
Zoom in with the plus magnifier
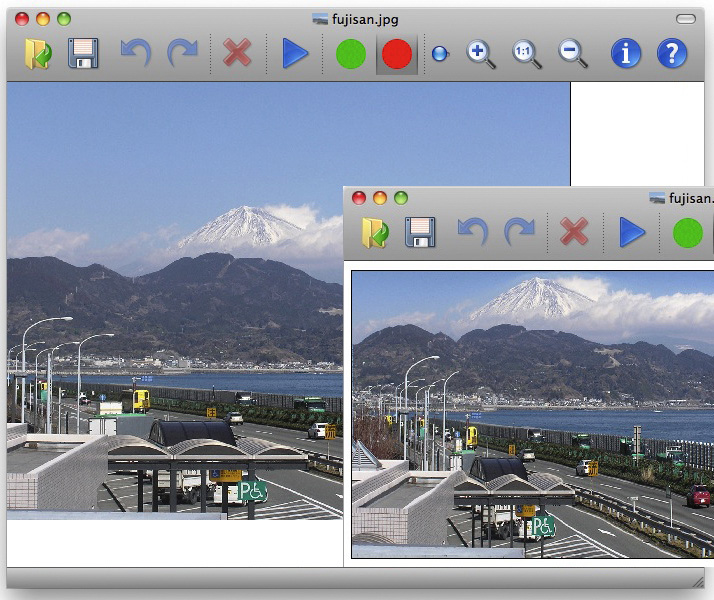pyautogui.click(x=481, y=54)
